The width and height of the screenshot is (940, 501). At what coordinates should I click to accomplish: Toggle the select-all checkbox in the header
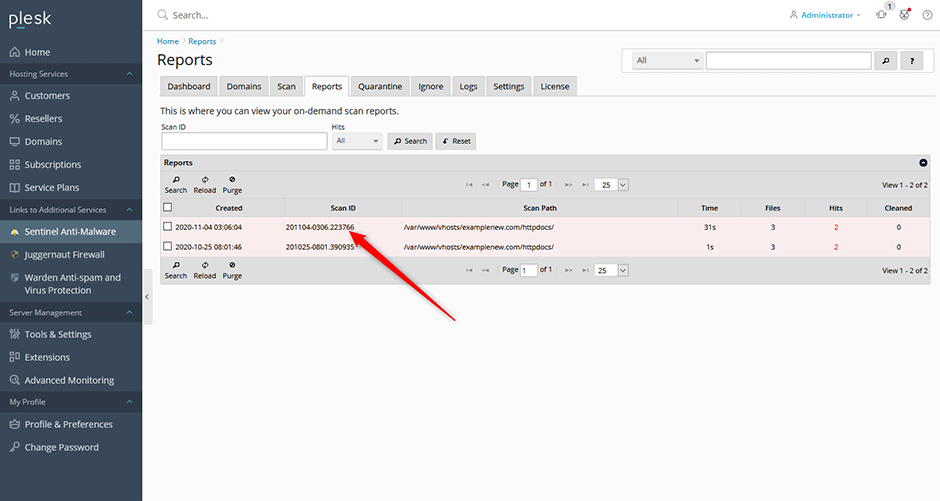point(168,207)
